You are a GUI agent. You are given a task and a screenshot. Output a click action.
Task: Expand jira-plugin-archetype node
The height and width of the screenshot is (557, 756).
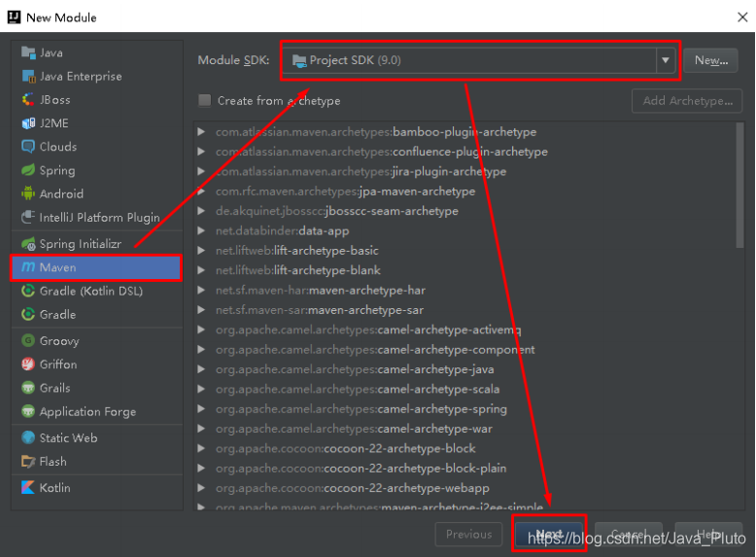tap(201, 171)
